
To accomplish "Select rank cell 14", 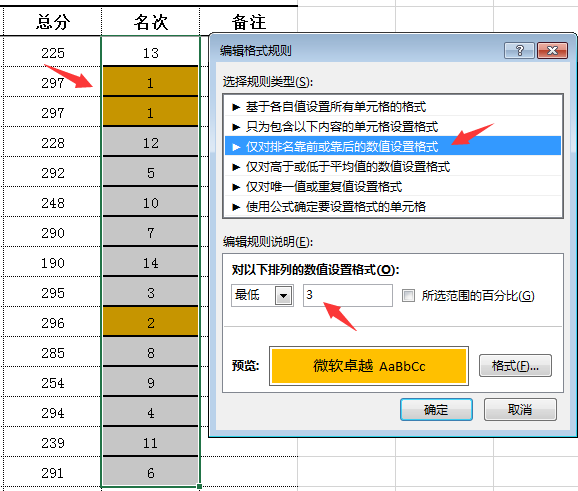I will tap(150, 262).
